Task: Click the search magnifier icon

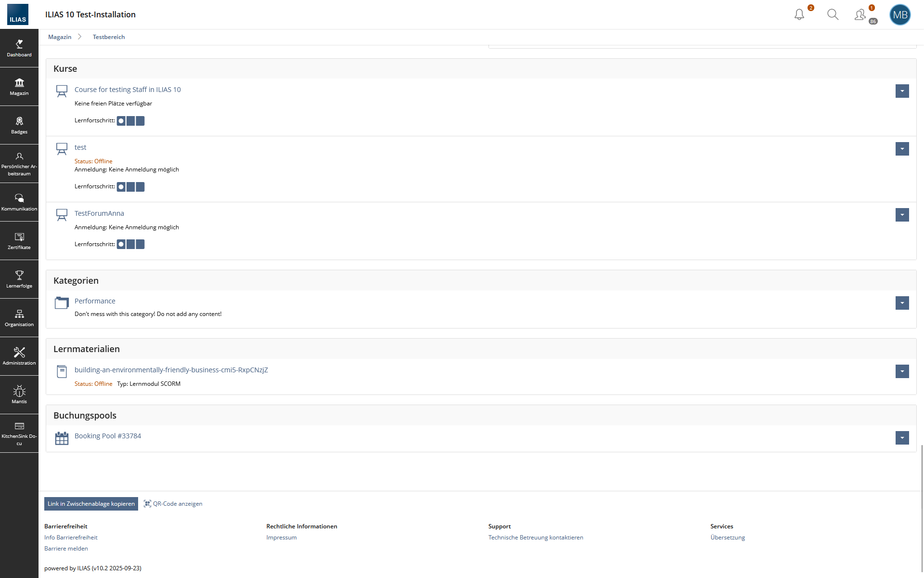Action: (833, 14)
